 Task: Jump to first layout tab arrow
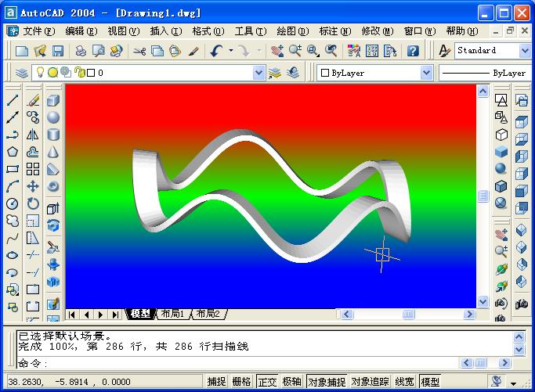[x=71, y=315]
